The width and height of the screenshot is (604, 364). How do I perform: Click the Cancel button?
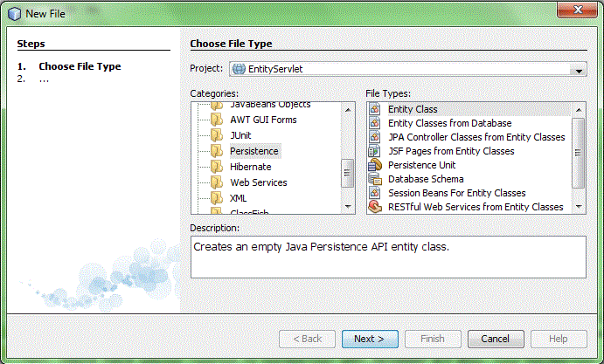click(x=495, y=339)
